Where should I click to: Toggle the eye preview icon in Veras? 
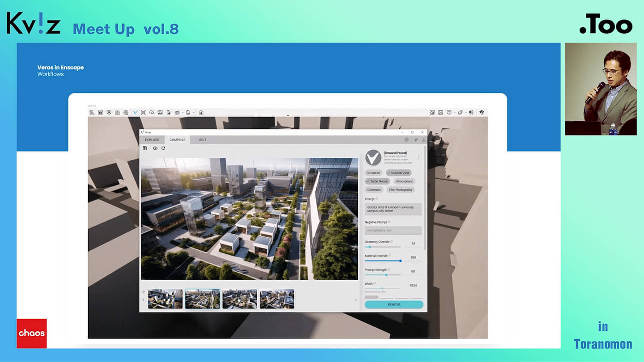click(155, 148)
